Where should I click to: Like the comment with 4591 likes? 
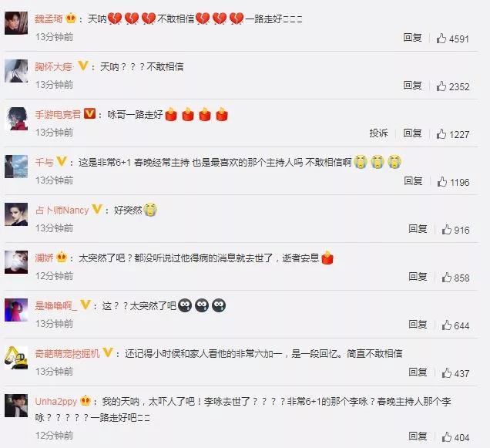pyautogui.click(x=441, y=38)
